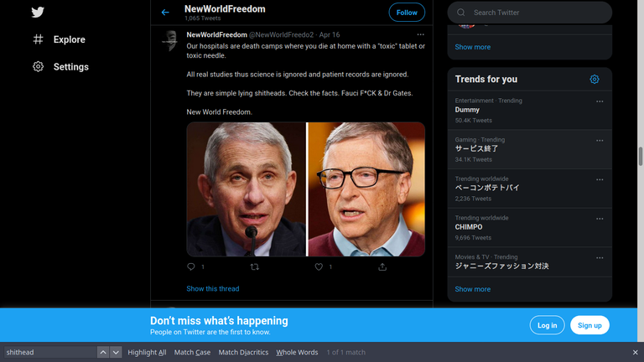The image size is (644, 362).
Task: Click the NewWorldFreedom tweet avatar
Action: [x=170, y=40]
